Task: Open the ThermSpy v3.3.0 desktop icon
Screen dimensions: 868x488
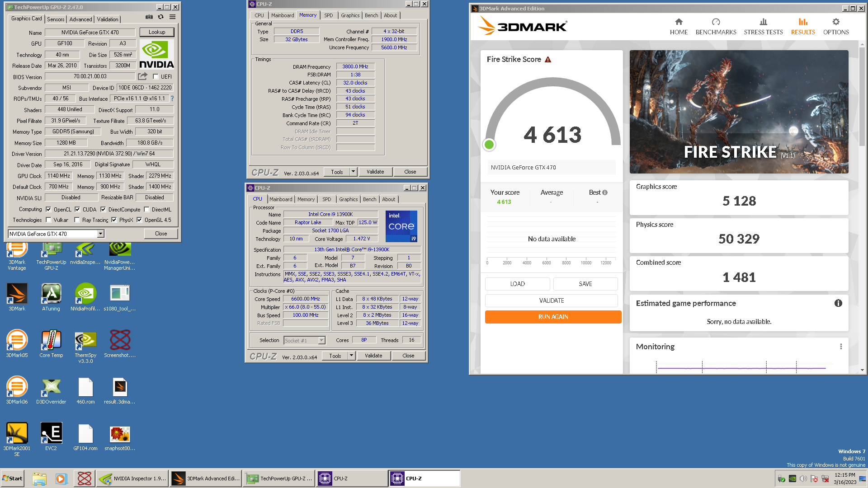Action: click(x=85, y=347)
